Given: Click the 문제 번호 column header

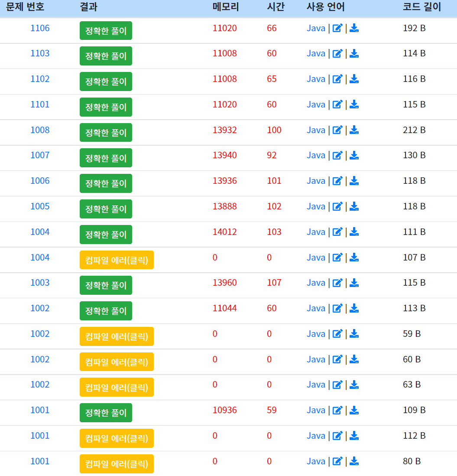Looking at the screenshot, I should coord(25,7).
